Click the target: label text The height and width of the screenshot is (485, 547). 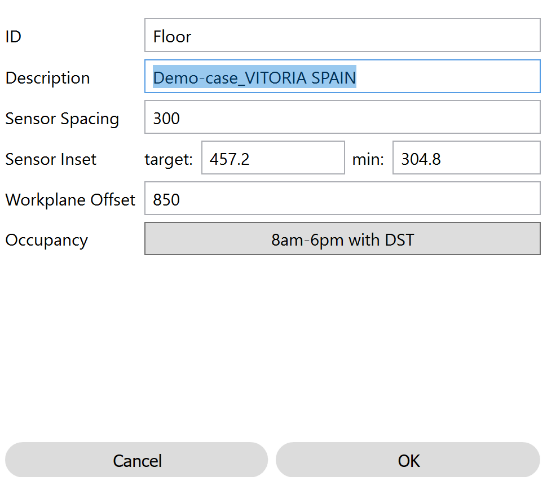(169, 160)
